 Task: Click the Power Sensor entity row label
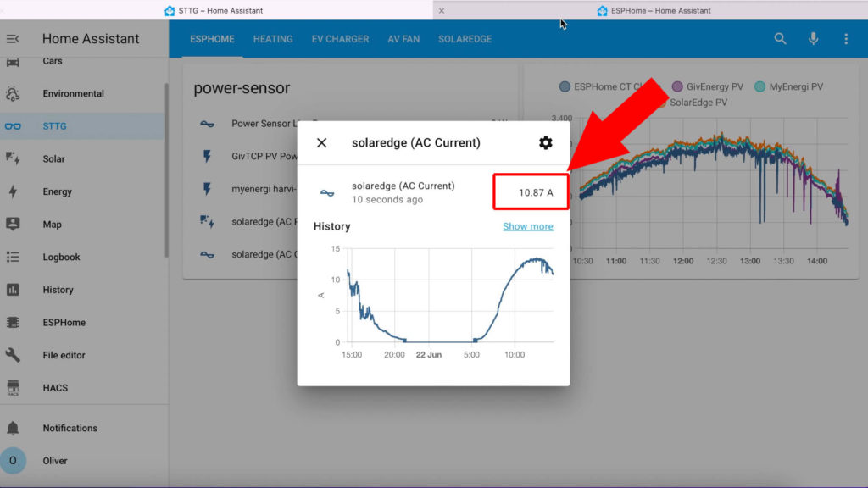tap(264, 124)
